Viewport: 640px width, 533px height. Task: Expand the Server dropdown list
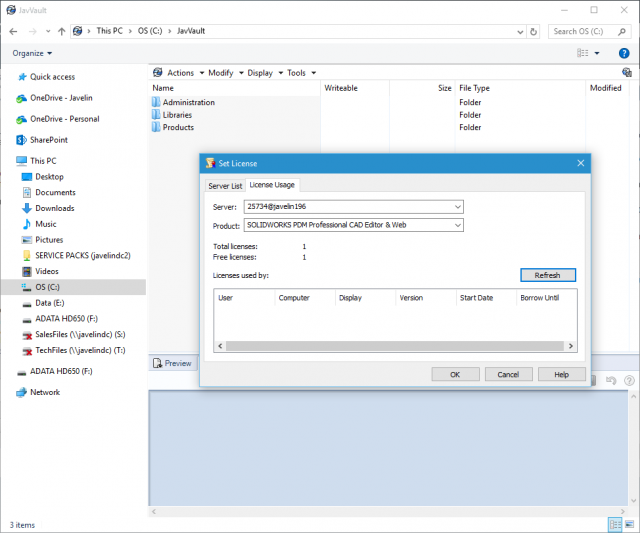tap(458, 207)
